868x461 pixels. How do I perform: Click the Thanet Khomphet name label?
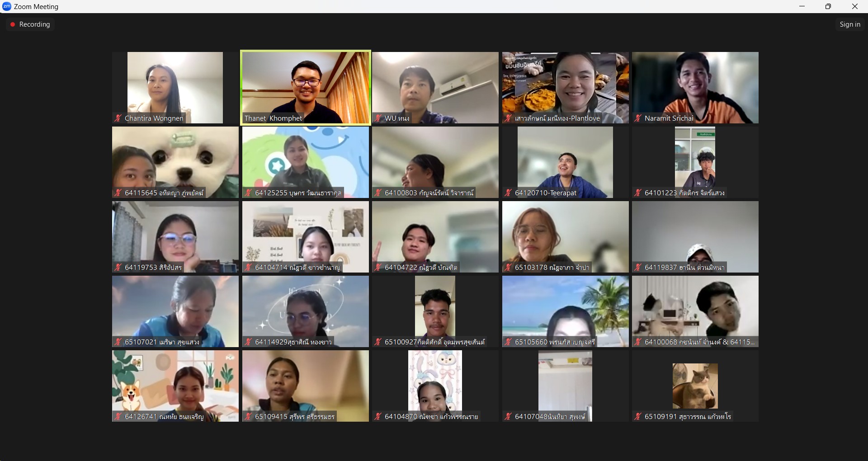[273, 118]
